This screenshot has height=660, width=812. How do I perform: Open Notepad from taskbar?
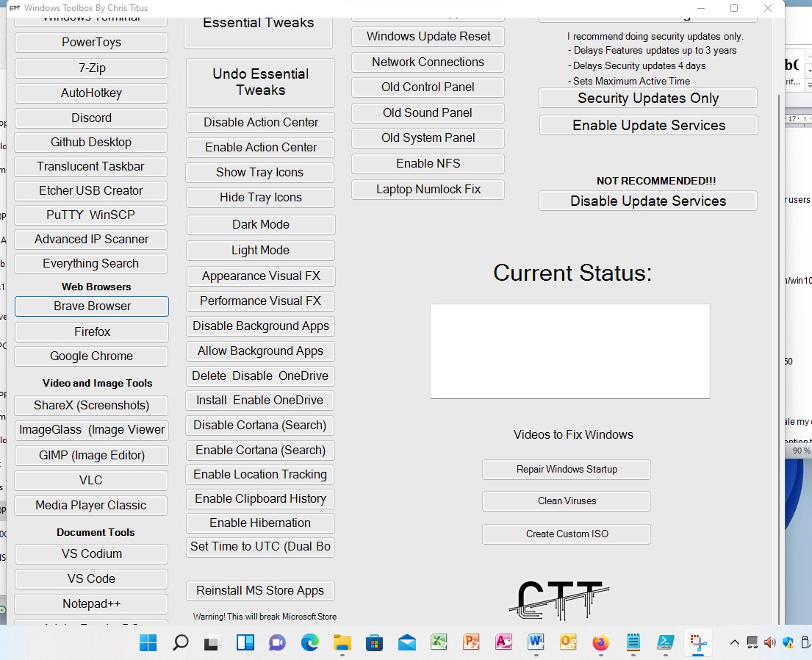pyautogui.click(x=633, y=643)
